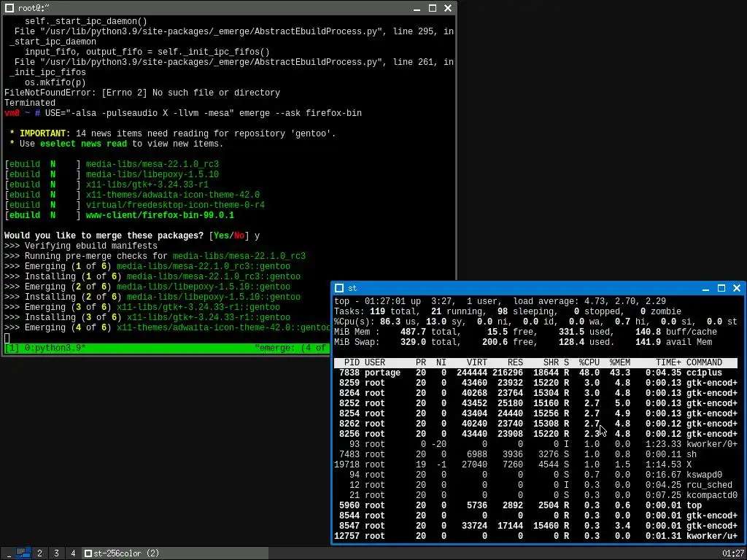Click the kworker/u+ command entry
Screen dimensions: 747x560
tap(712, 536)
